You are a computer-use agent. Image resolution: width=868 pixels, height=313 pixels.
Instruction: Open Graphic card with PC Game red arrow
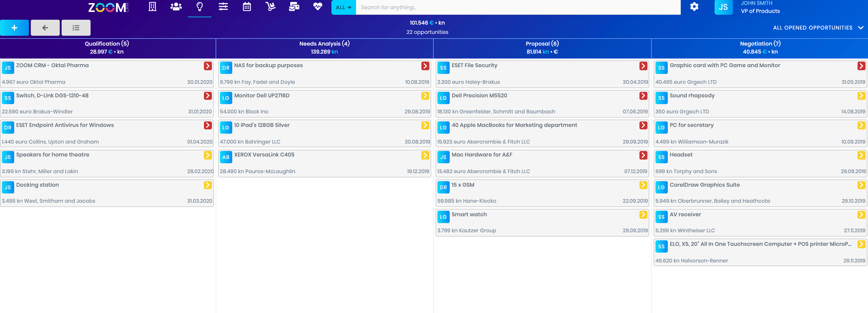click(861, 66)
